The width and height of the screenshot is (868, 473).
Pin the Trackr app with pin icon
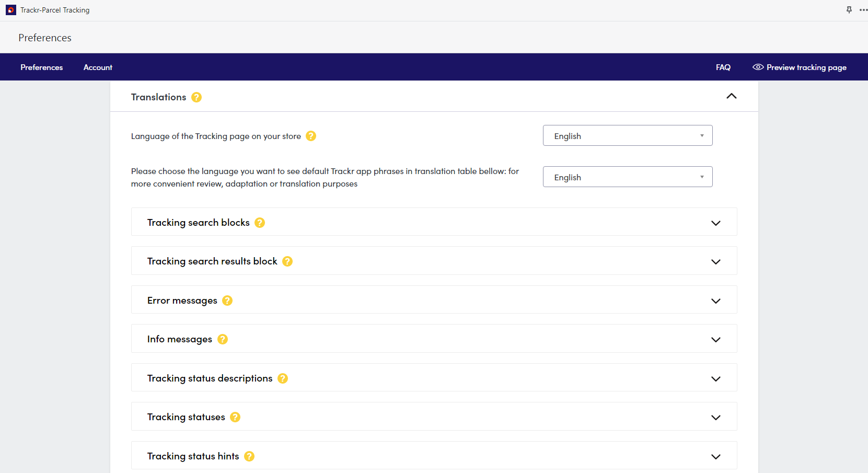pyautogui.click(x=849, y=10)
